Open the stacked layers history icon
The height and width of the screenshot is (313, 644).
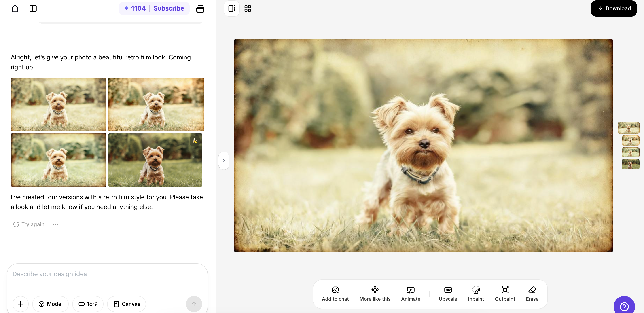(x=200, y=8)
